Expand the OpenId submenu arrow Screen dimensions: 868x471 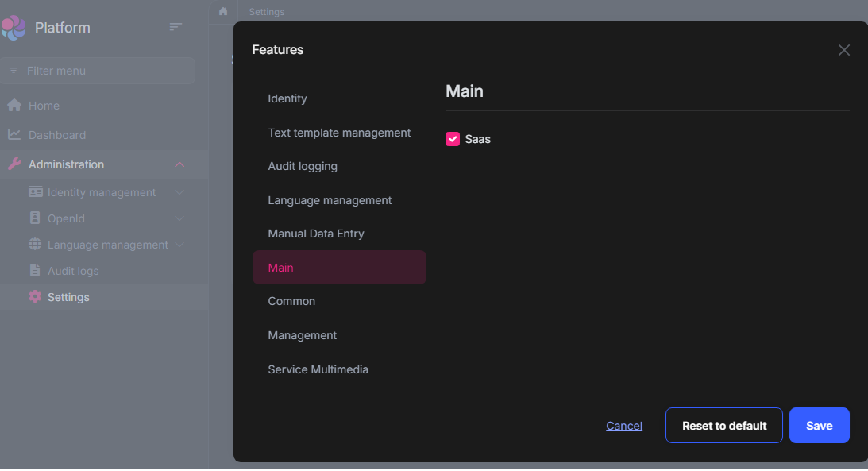pyautogui.click(x=179, y=218)
